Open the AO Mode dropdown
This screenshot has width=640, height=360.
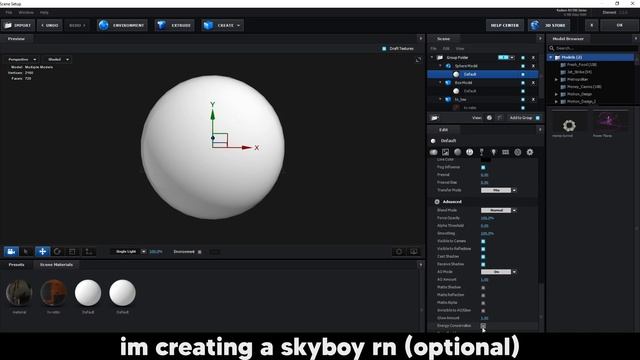(498, 272)
